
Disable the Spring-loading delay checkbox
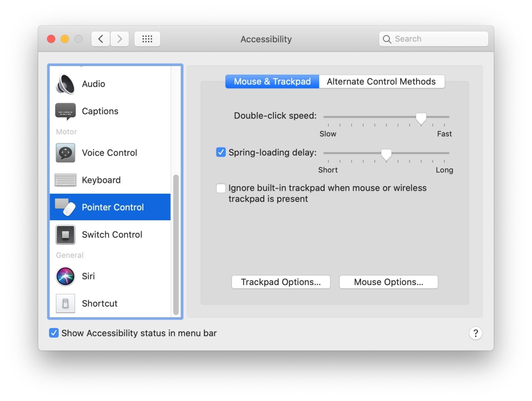pyautogui.click(x=221, y=153)
